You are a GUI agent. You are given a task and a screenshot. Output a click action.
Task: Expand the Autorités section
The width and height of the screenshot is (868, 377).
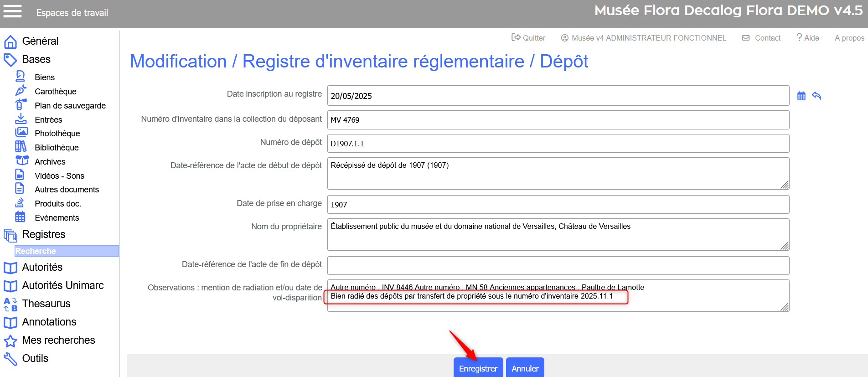[x=42, y=267]
